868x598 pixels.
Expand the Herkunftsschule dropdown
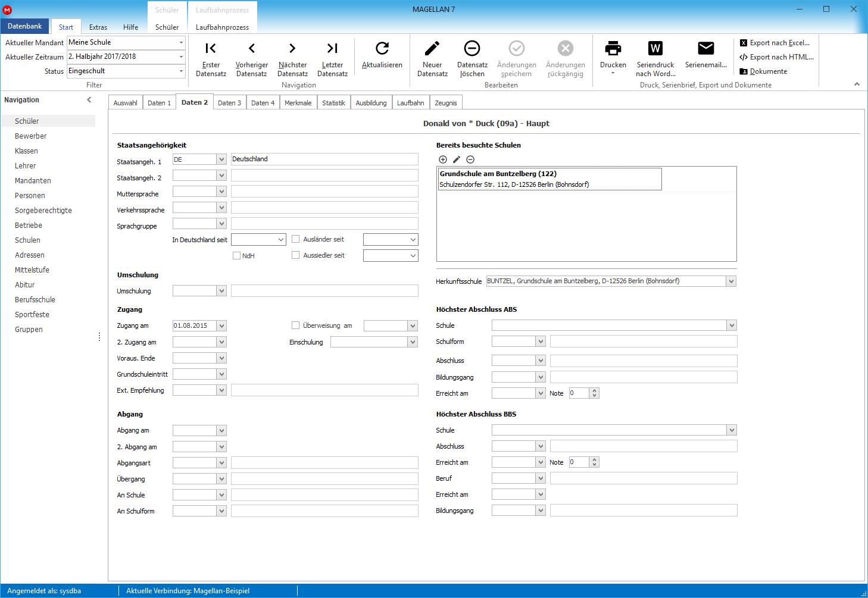[x=731, y=281]
